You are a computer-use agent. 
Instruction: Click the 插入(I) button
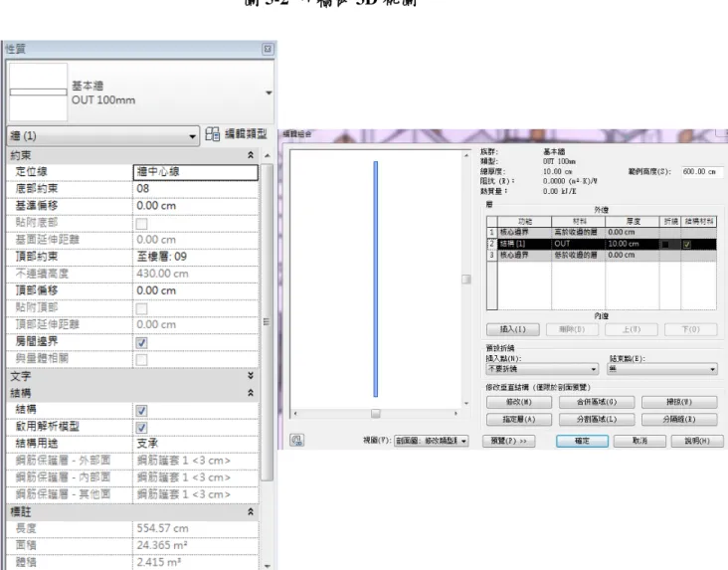point(513,329)
